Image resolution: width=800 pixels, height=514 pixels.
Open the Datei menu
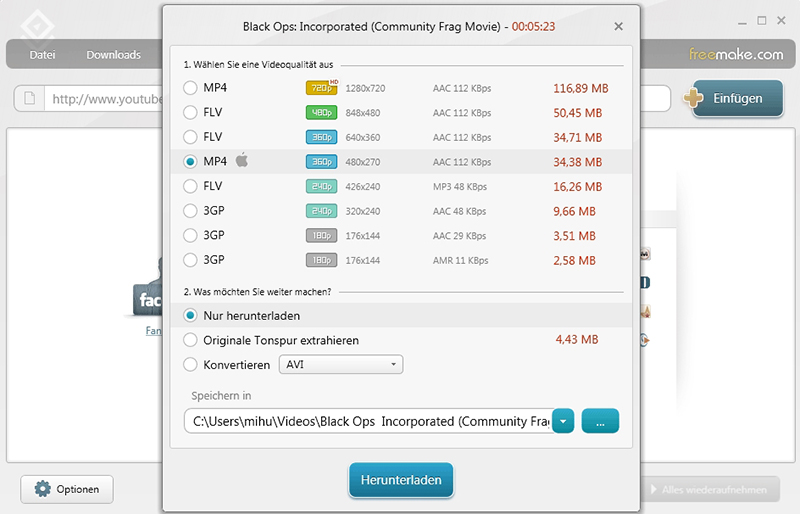coord(43,55)
